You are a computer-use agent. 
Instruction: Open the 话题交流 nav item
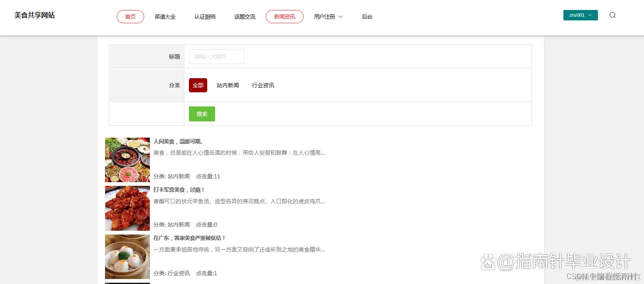tap(245, 17)
